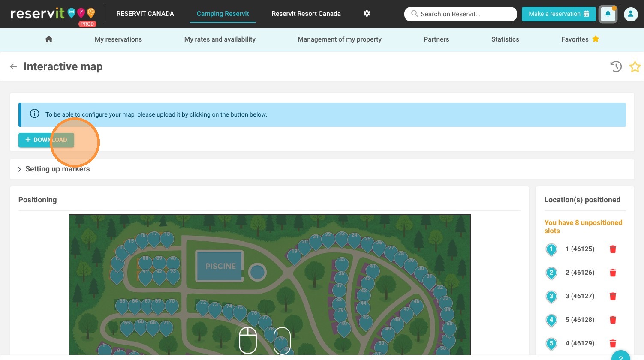Image resolution: width=644 pixels, height=360 pixels.
Task: Delete positioned location 3 (46127)
Action: point(613,296)
